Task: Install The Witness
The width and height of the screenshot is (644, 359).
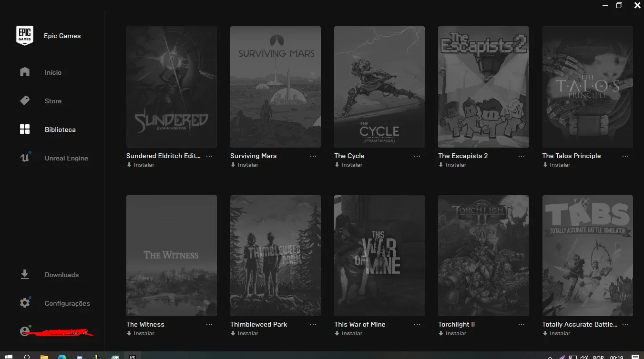Action: [x=141, y=333]
